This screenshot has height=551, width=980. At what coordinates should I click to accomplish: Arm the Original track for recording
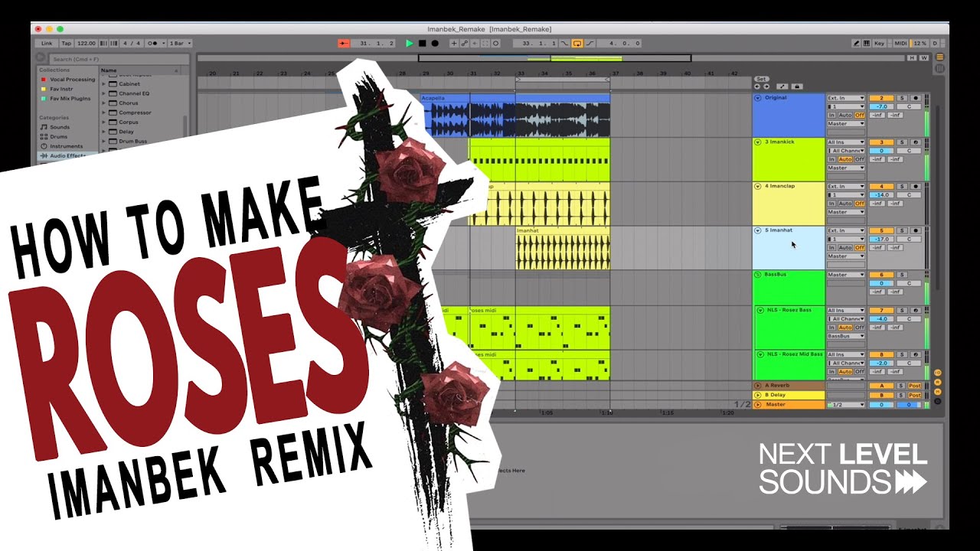point(916,98)
